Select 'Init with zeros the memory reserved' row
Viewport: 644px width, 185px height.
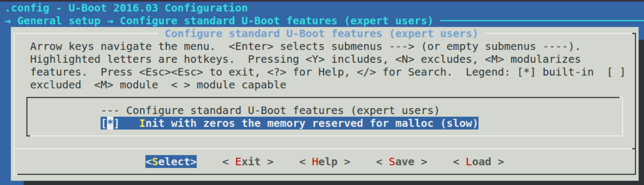point(290,123)
